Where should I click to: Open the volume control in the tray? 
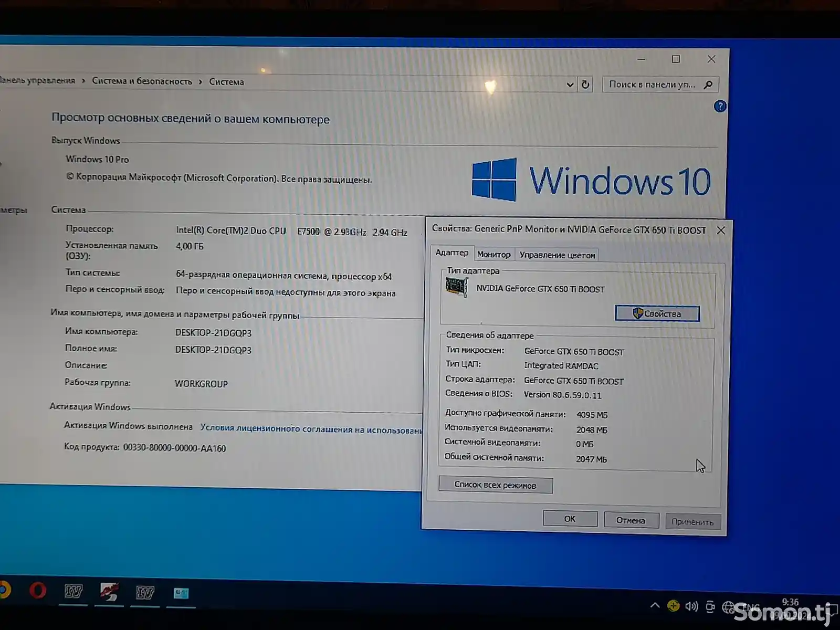(691, 606)
